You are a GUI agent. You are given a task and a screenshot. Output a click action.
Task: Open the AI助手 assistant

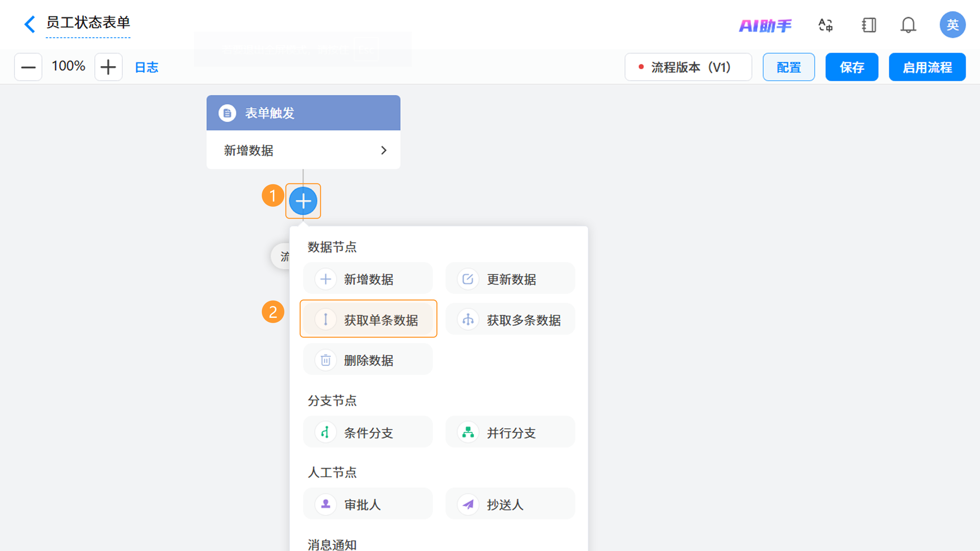[x=765, y=26]
